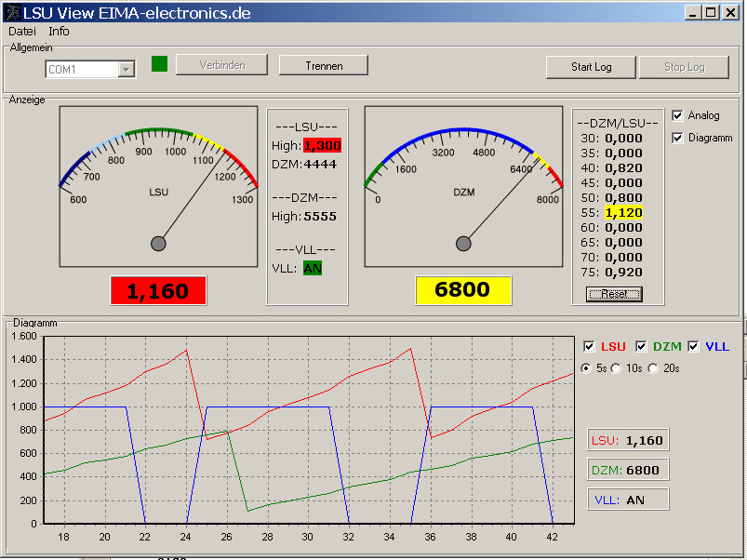Click the DZM: 6800 readout box beside diagram

point(628,470)
